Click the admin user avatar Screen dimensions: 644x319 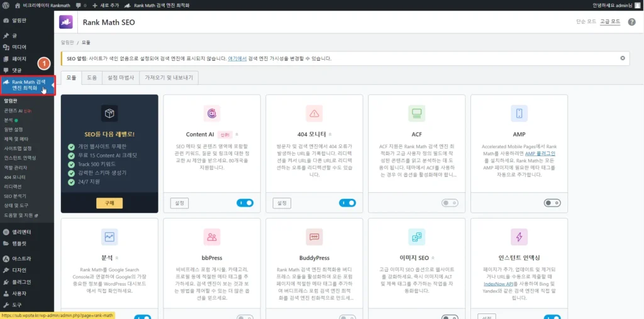637,5
